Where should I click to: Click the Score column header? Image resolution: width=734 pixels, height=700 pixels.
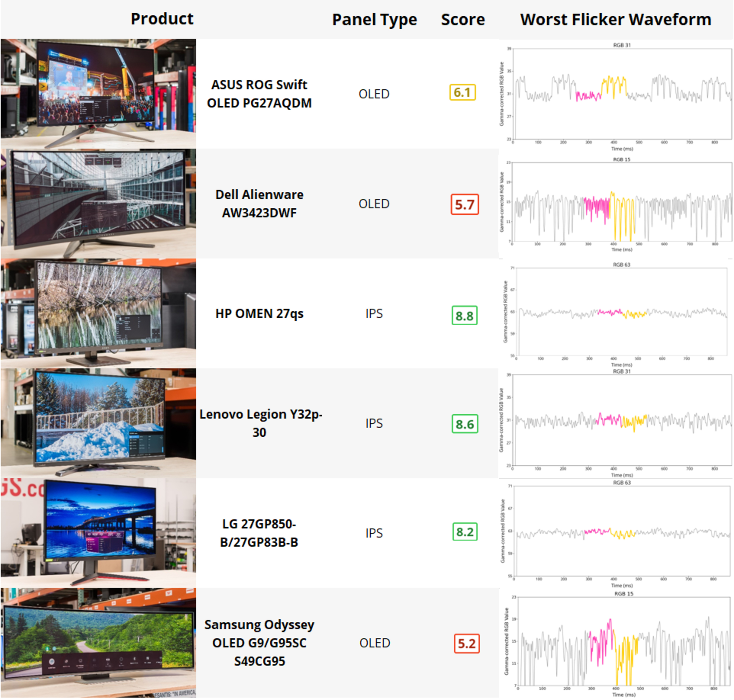463,19
